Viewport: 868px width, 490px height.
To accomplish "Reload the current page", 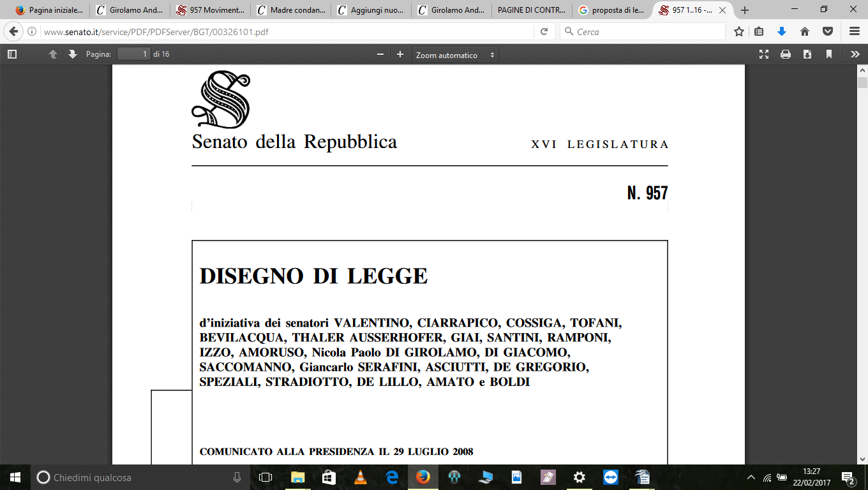I will coord(544,31).
